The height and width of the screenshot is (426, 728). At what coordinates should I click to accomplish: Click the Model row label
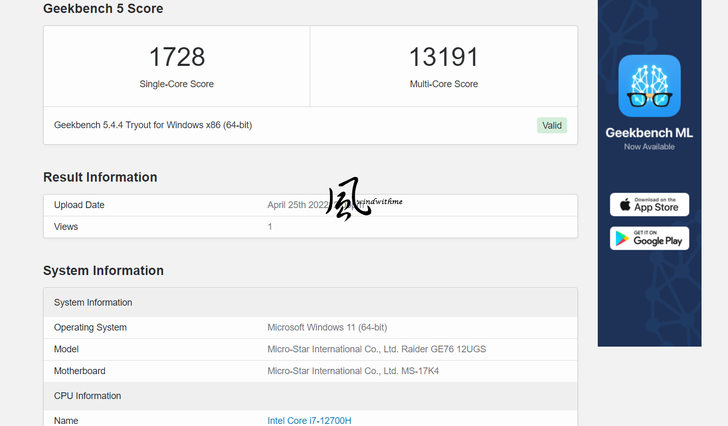(66, 349)
